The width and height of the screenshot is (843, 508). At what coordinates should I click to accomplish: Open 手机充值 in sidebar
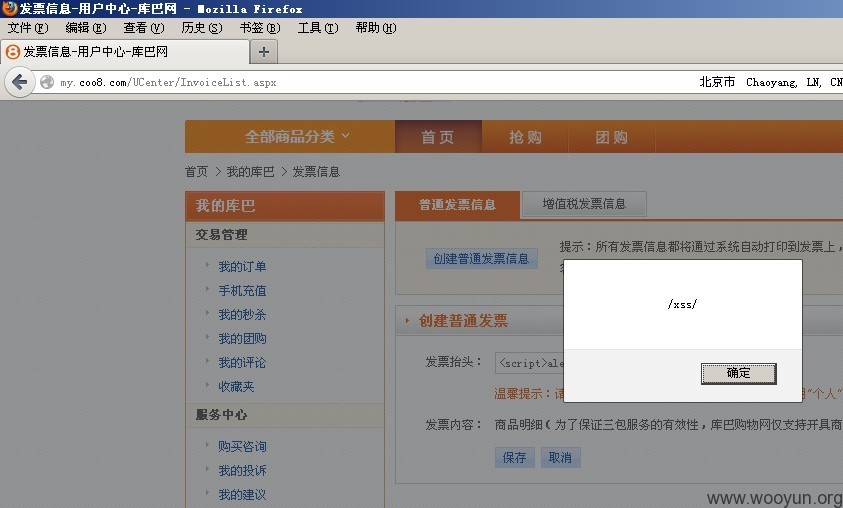pyautogui.click(x=242, y=290)
